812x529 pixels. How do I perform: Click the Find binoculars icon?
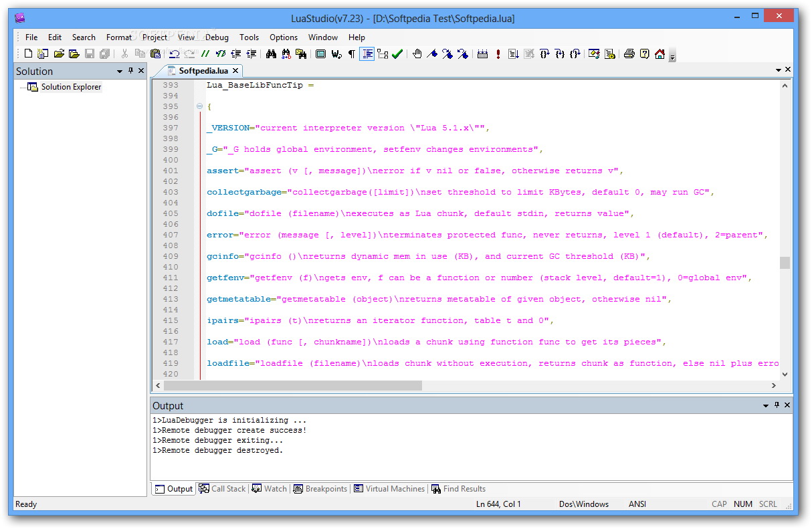(x=271, y=54)
